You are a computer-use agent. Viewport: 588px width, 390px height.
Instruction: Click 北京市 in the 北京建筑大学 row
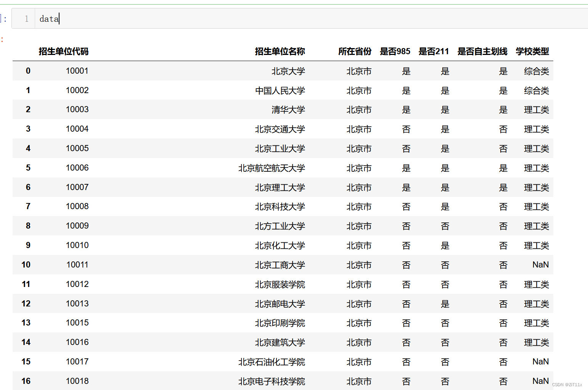359,343
